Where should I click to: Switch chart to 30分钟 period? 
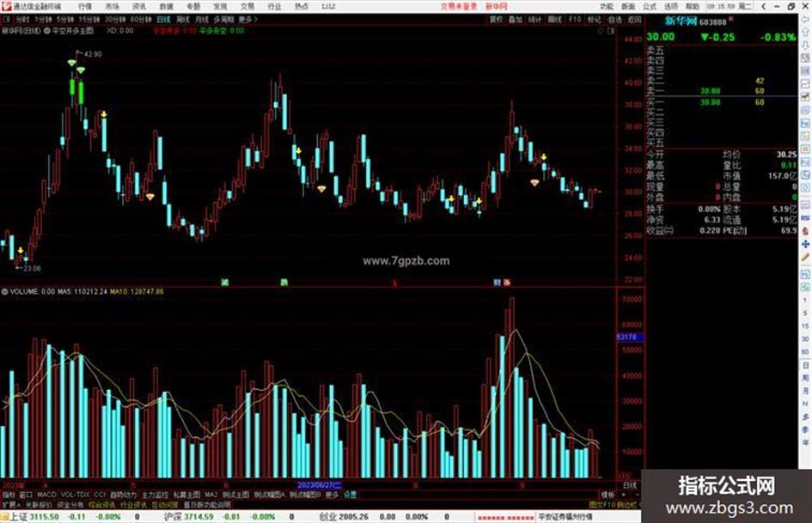(114, 19)
